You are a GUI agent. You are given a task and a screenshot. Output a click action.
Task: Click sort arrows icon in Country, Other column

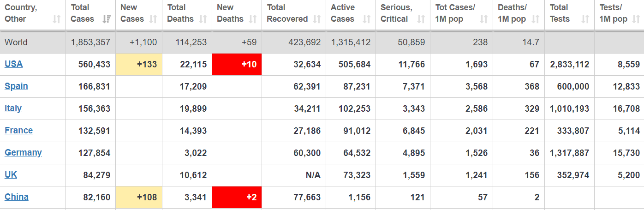point(56,19)
